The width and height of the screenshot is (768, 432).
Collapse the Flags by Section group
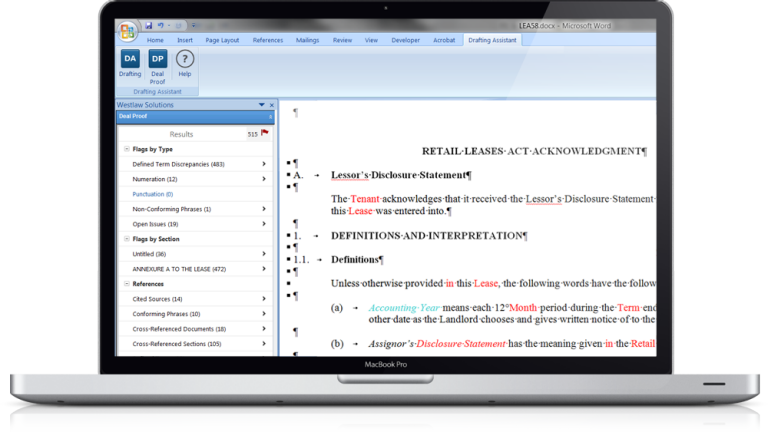(x=126, y=239)
